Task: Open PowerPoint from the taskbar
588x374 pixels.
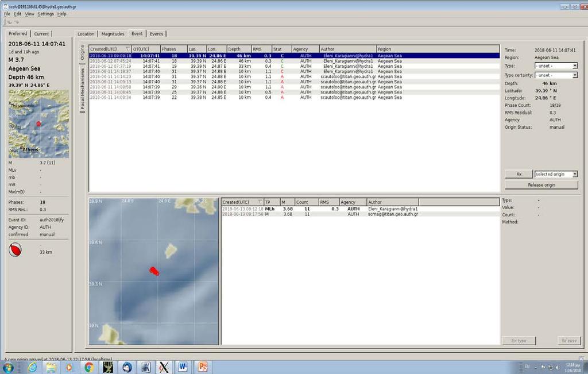Action: click(203, 367)
